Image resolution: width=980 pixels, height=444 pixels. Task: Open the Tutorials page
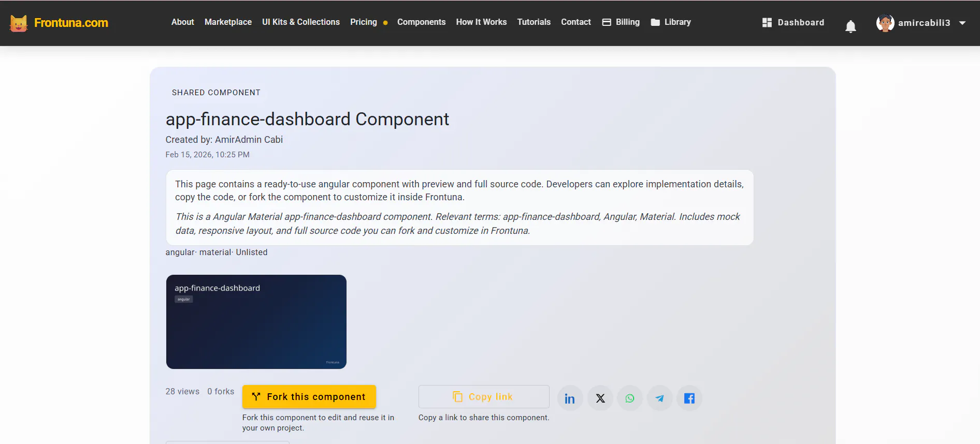[x=534, y=22]
